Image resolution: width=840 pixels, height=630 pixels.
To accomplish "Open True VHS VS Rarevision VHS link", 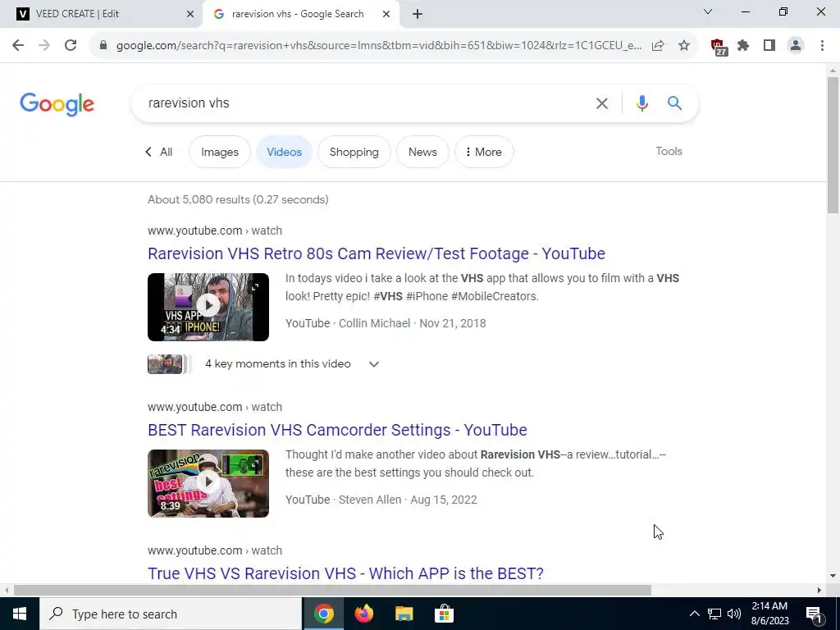I will (345, 573).
